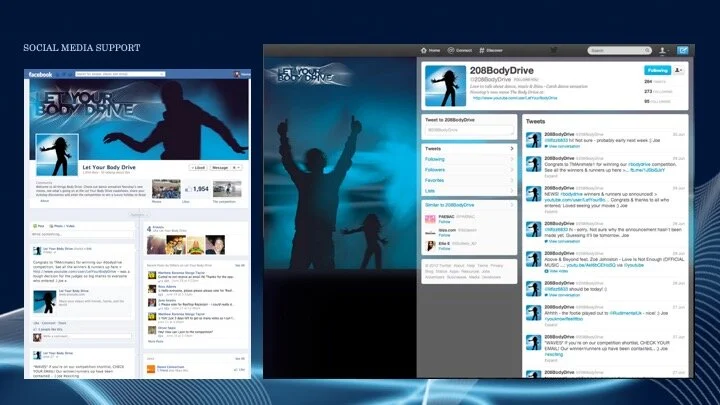
Task: Click the blue compose tweet icon
Action: pyautogui.click(x=682, y=51)
